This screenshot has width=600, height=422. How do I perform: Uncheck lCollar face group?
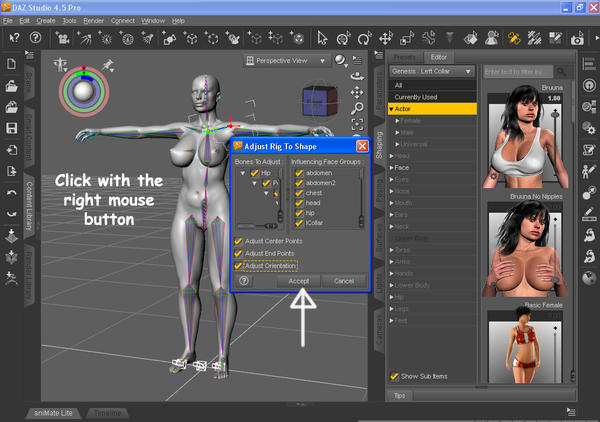pos(299,223)
